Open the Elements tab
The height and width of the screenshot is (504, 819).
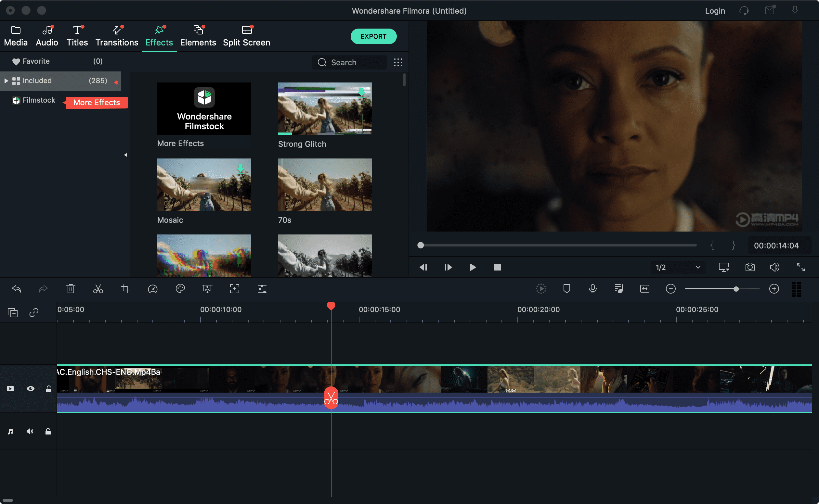pos(198,36)
